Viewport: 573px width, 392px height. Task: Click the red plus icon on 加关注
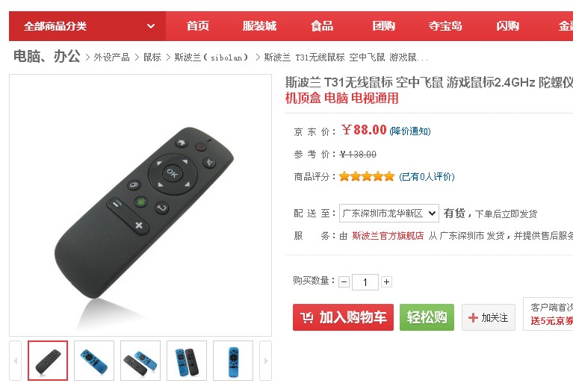point(473,317)
